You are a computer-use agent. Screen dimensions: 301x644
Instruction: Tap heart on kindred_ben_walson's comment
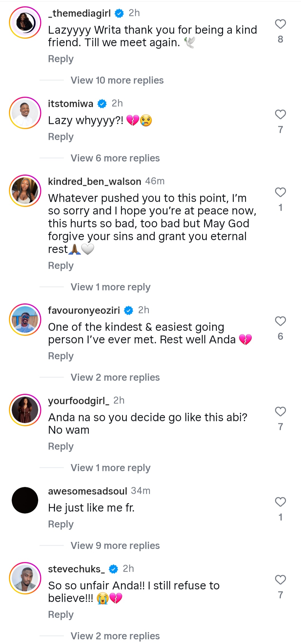tap(280, 192)
